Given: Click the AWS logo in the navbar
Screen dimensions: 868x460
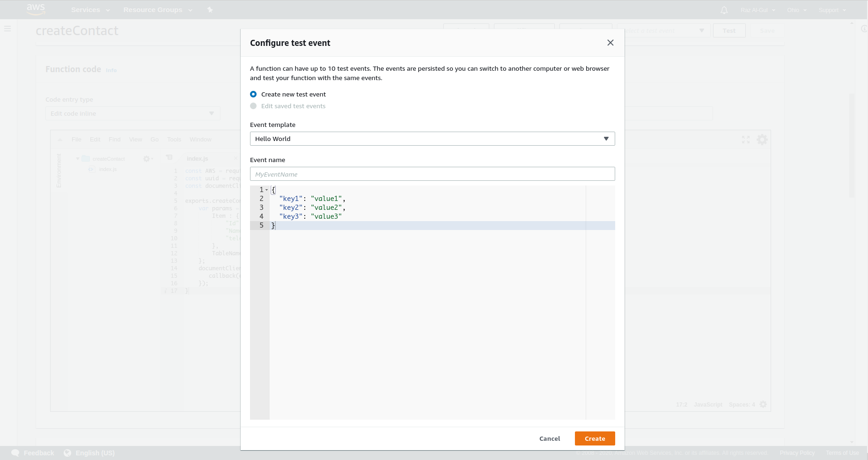Looking at the screenshot, I should [36, 9].
